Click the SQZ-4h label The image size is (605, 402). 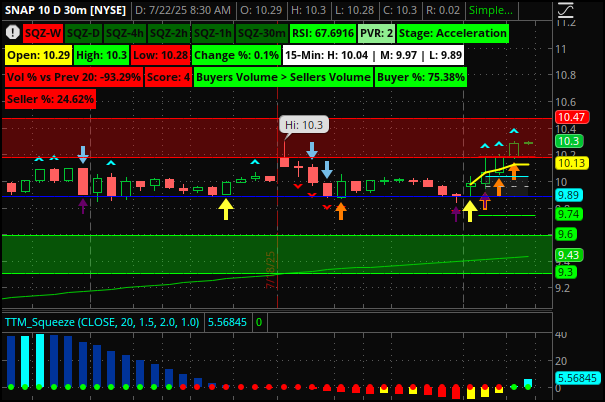click(125, 33)
